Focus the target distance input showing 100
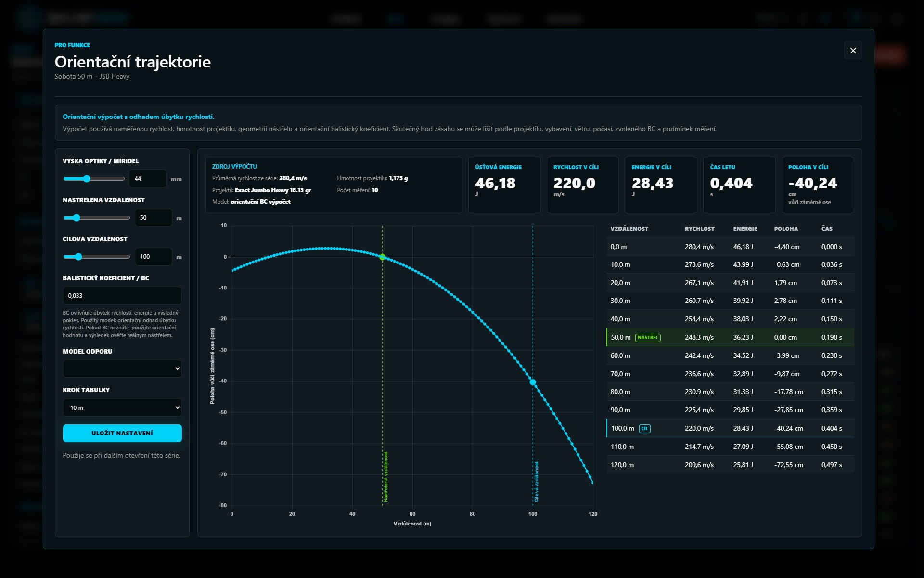 [x=153, y=257]
